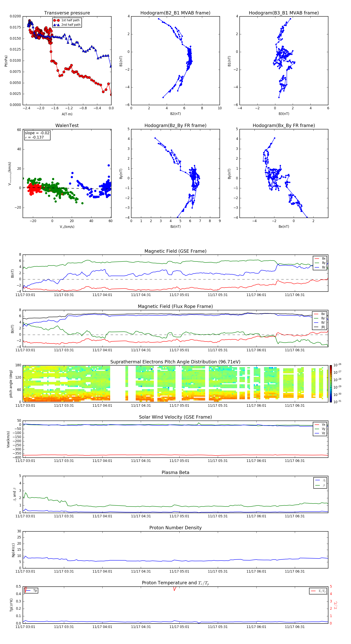Viewport: 351px width, 644px height.
Task: Click the 'Tp' legend entry
Action: tap(31, 591)
